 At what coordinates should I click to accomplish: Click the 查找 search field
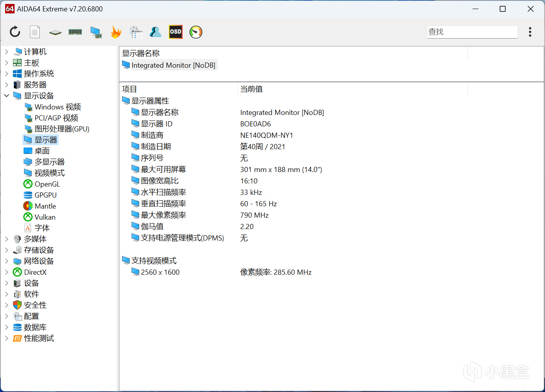pyautogui.click(x=473, y=32)
